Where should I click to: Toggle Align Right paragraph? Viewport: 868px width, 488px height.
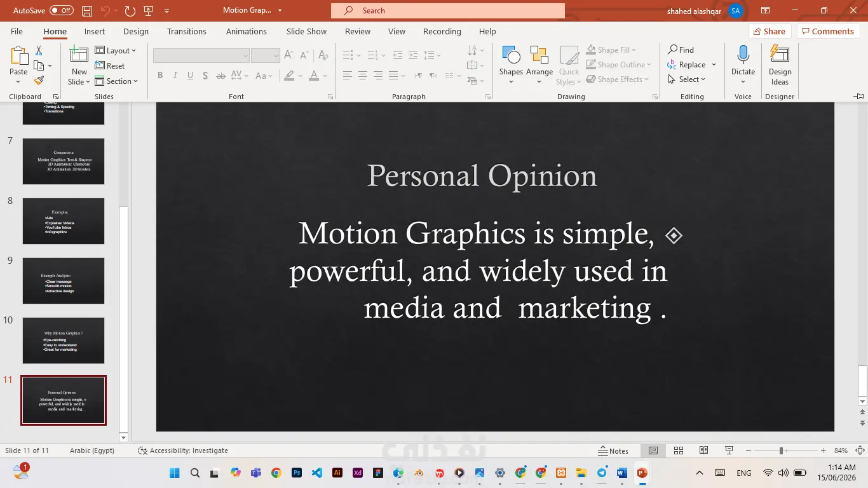click(x=378, y=76)
